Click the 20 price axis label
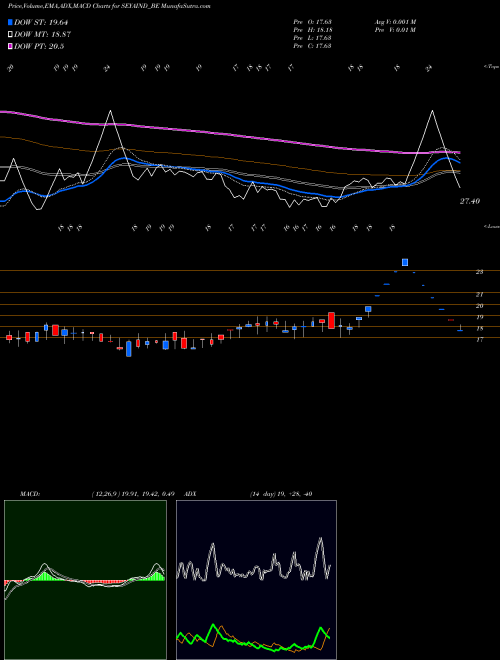This screenshot has width=500, height=660. [x=479, y=306]
